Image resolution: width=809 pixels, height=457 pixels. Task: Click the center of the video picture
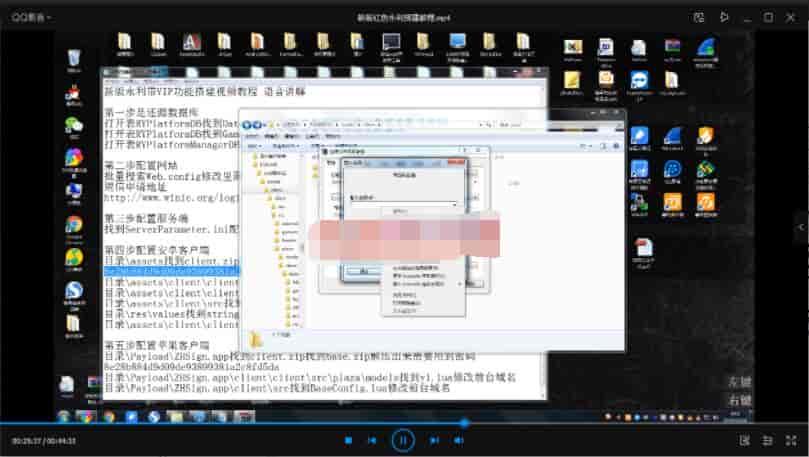point(404,226)
